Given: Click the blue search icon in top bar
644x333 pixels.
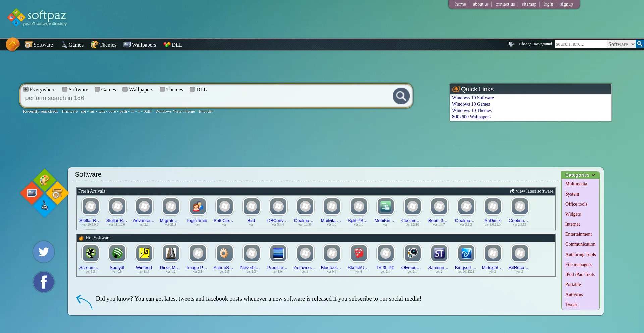Looking at the screenshot, I should tap(640, 44).
